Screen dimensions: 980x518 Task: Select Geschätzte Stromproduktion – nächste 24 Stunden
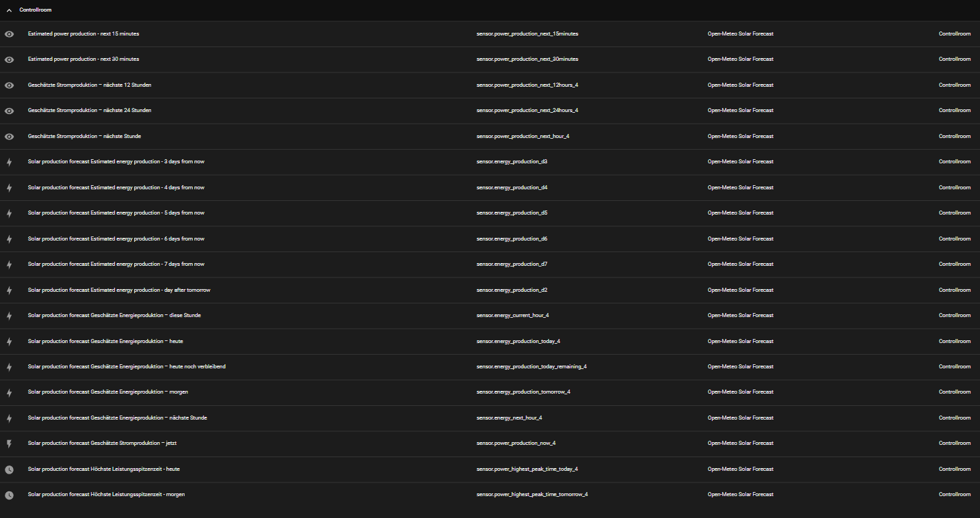tap(90, 111)
